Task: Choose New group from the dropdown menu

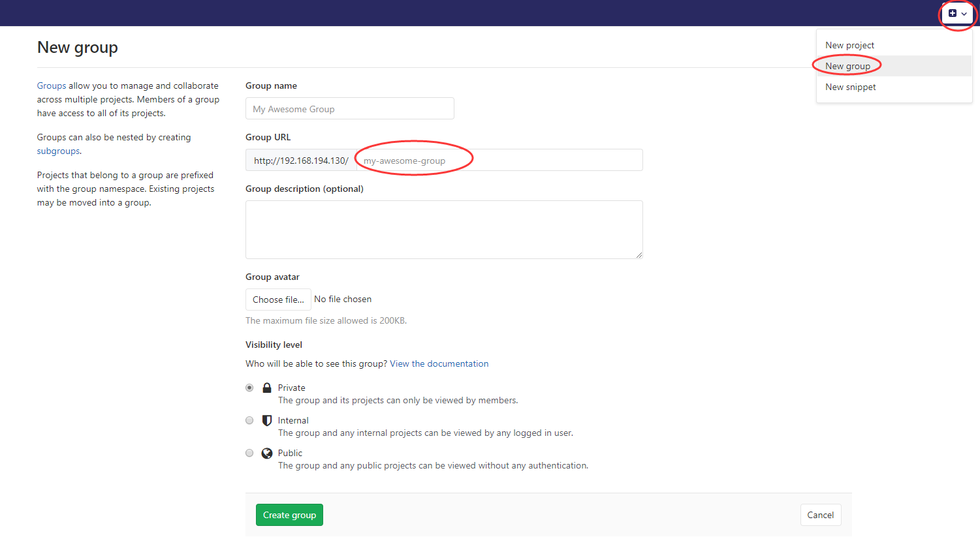Action: [x=894, y=66]
